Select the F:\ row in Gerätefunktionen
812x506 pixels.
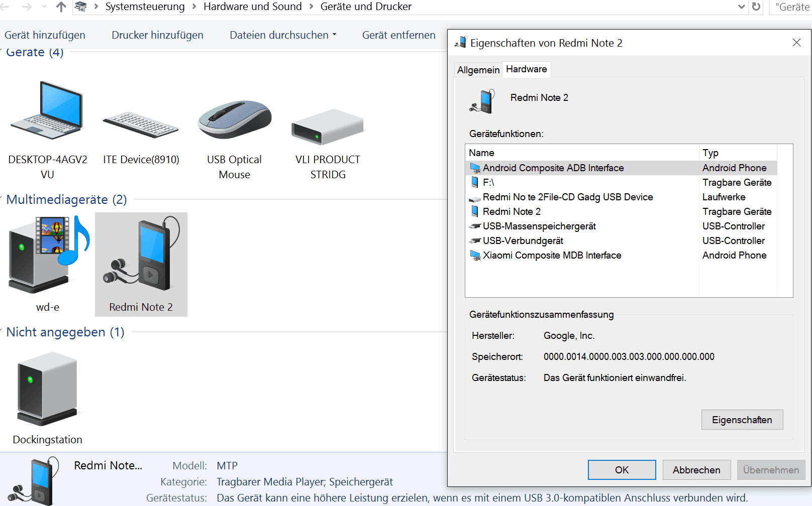(621, 182)
